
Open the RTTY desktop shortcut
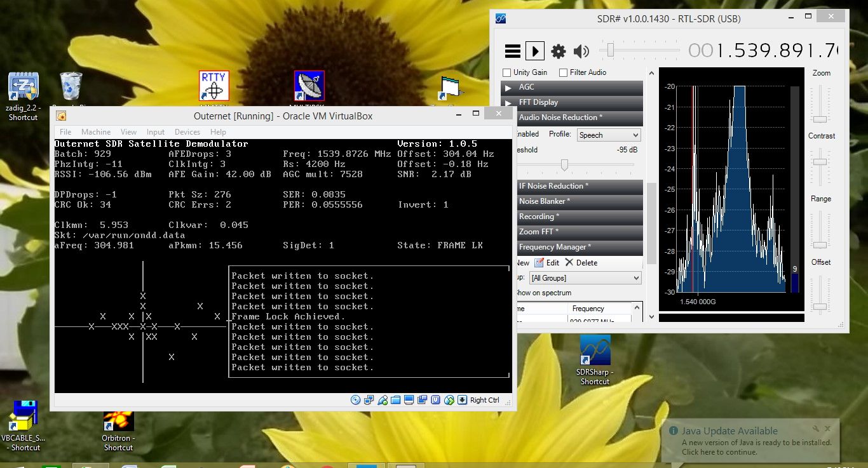point(214,87)
